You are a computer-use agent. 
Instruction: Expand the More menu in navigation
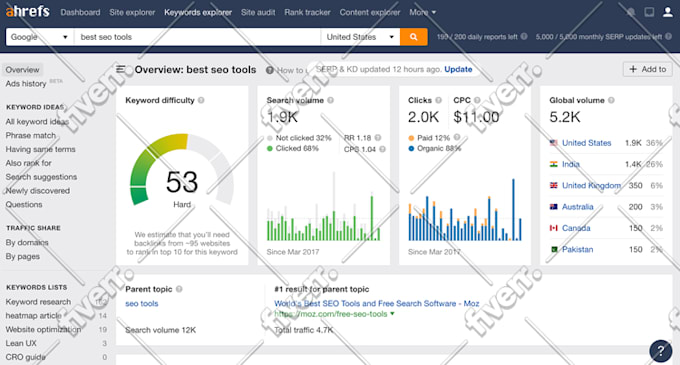click(x=422, y=12)
